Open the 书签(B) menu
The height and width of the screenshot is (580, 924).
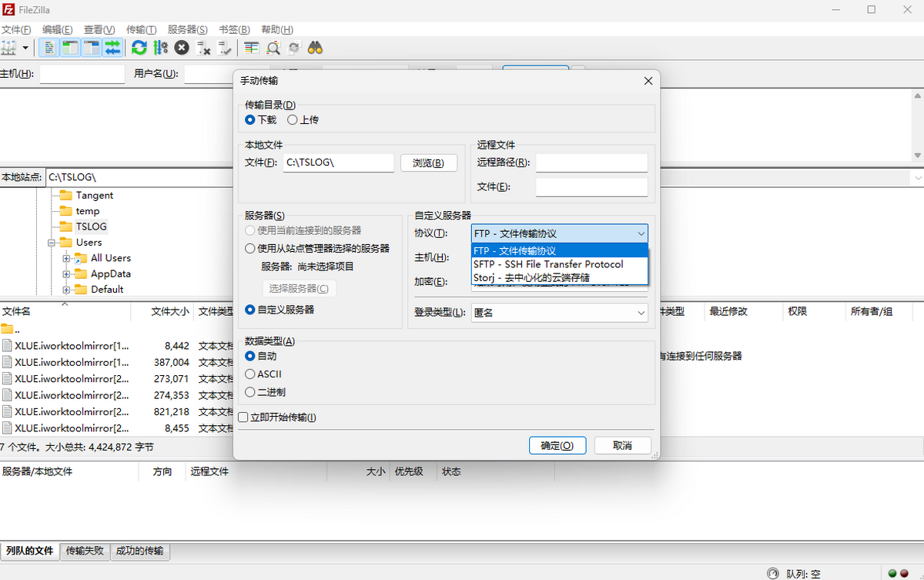click(235, 29)
